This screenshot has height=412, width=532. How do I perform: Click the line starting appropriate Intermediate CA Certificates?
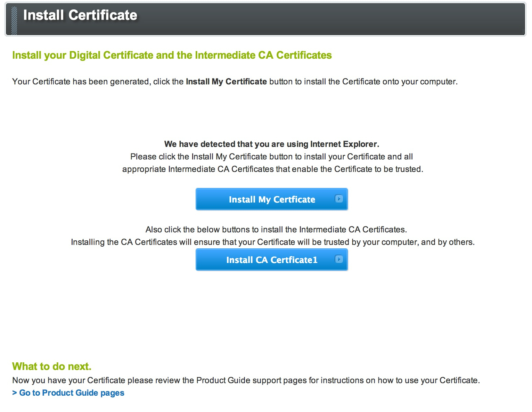272,169
